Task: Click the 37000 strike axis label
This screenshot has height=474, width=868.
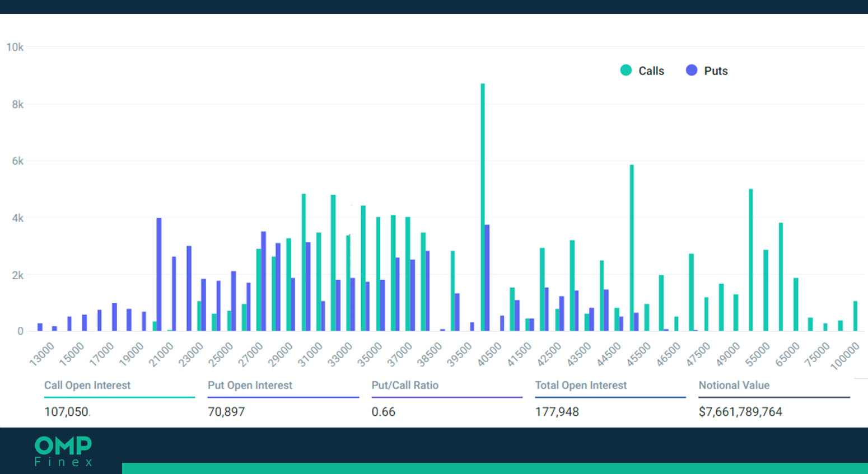Action: (x=400, y=354)
